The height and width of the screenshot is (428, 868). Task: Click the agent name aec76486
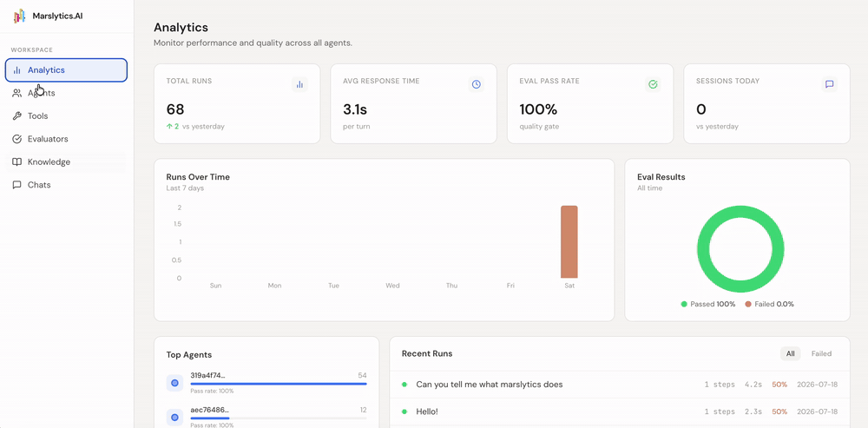point(209,410)
